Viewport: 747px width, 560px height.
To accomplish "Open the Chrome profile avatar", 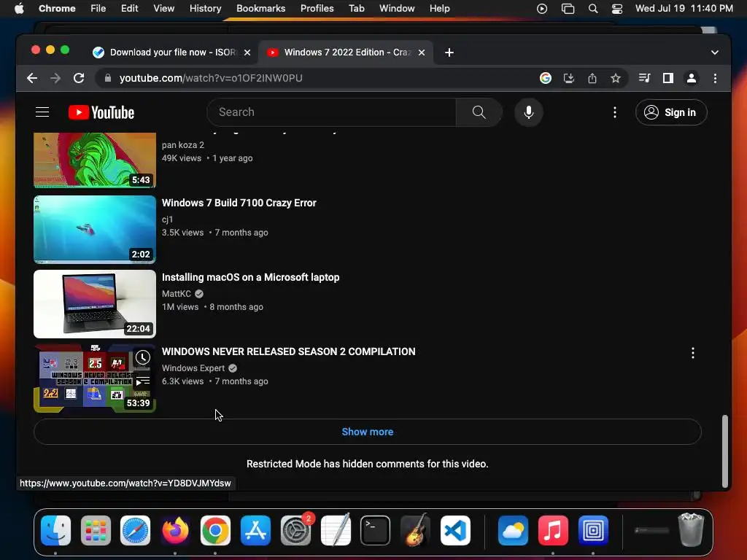I will 692,78.
